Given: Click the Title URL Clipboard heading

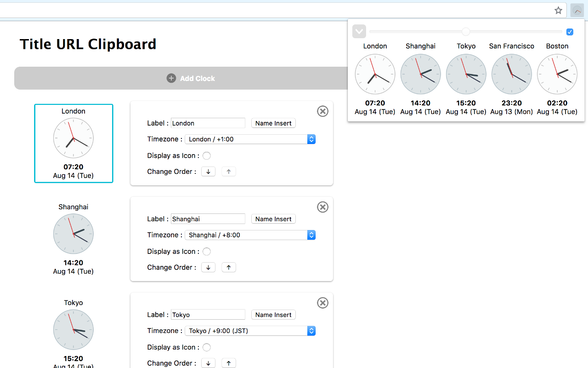Looking at the screenshot, I should (88, 44).
